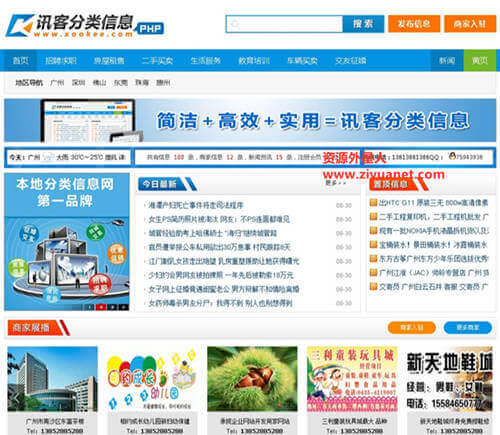Select 广州 in region navigation
The width and height of the screenshot is (500, 435).
coord(57,83)
